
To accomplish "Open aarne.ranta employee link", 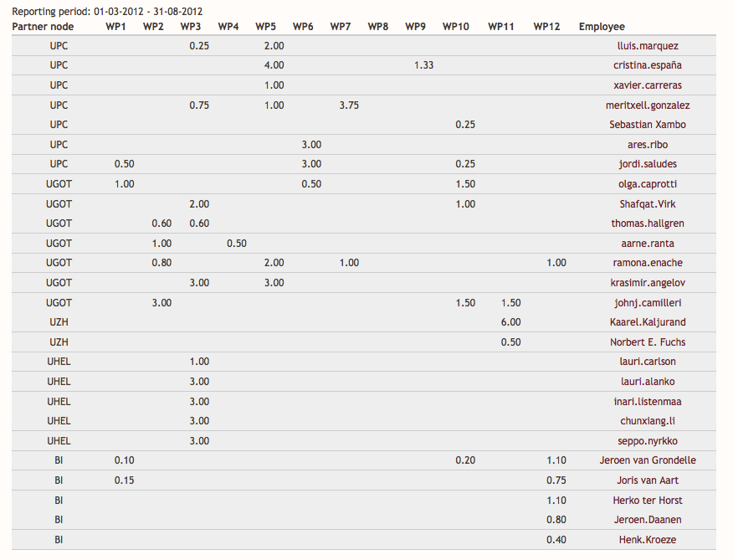I will point(648,244).
